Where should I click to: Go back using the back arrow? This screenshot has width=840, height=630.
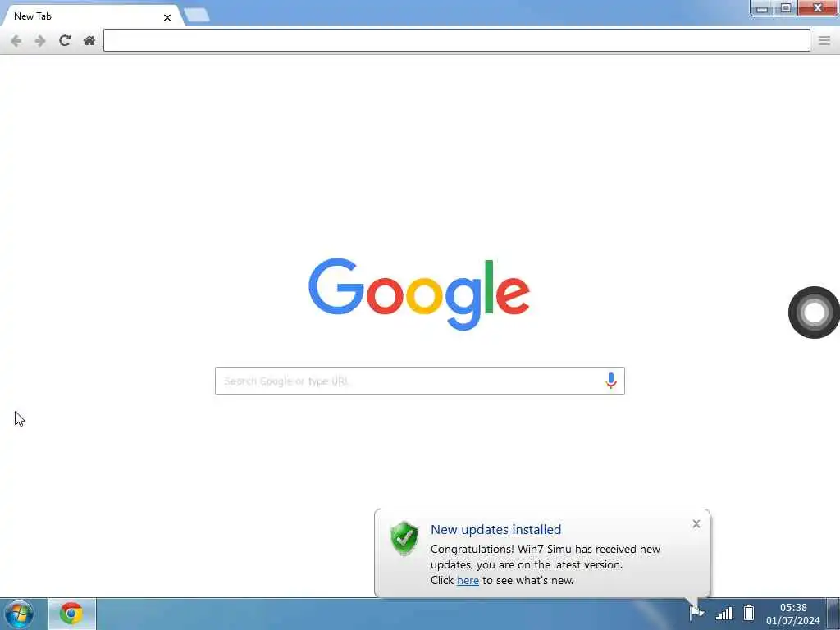[16, 41]
